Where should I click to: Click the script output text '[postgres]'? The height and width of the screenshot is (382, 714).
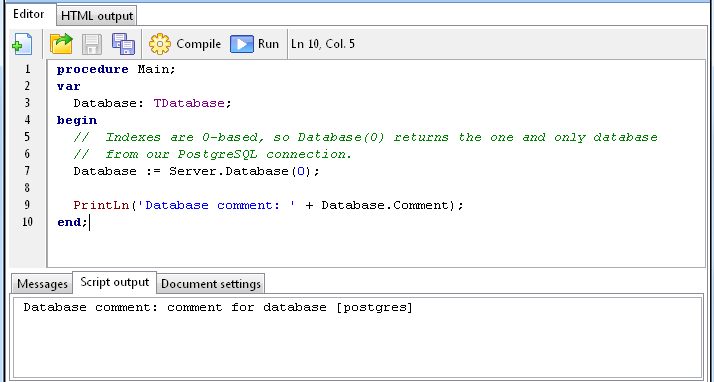[374, 308]
